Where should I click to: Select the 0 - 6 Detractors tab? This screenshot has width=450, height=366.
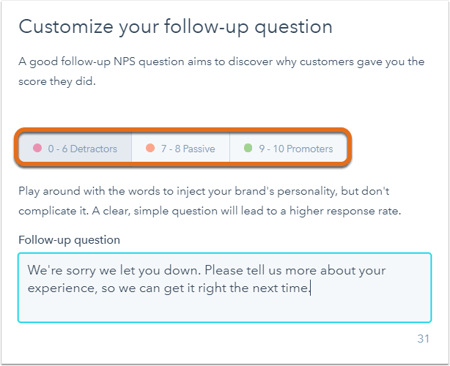coord(75,148)
